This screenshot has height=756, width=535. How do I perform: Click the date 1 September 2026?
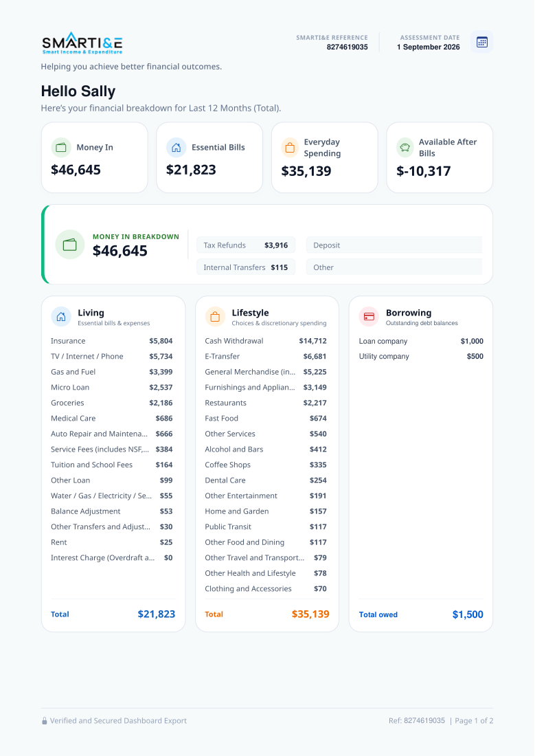(429, 47)
